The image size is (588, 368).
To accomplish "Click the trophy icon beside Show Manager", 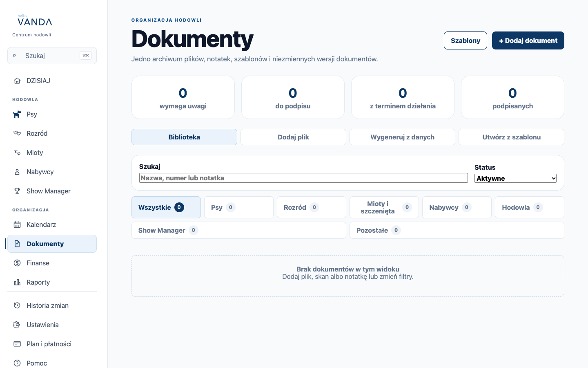I will click(x=17, y=191).
